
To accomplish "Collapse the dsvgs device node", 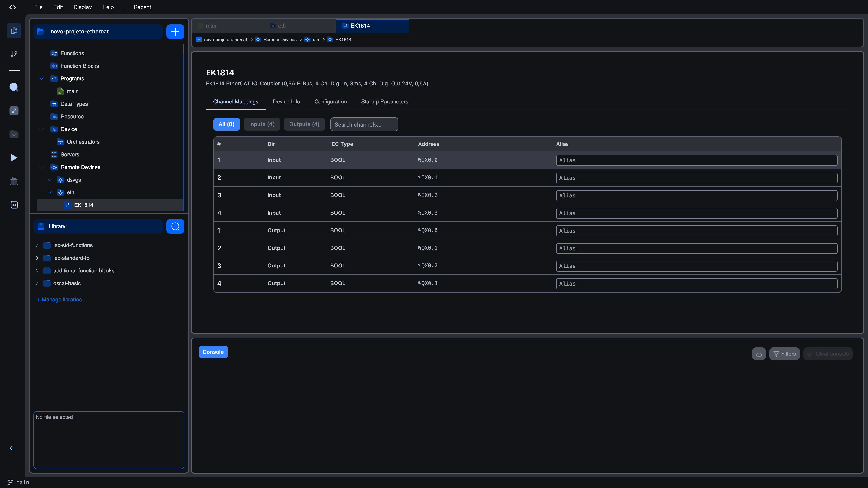I will click(50, 180).
